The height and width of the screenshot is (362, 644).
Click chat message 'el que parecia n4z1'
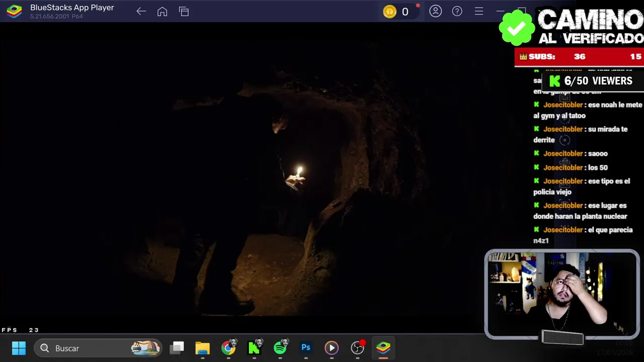coord(583,235)
